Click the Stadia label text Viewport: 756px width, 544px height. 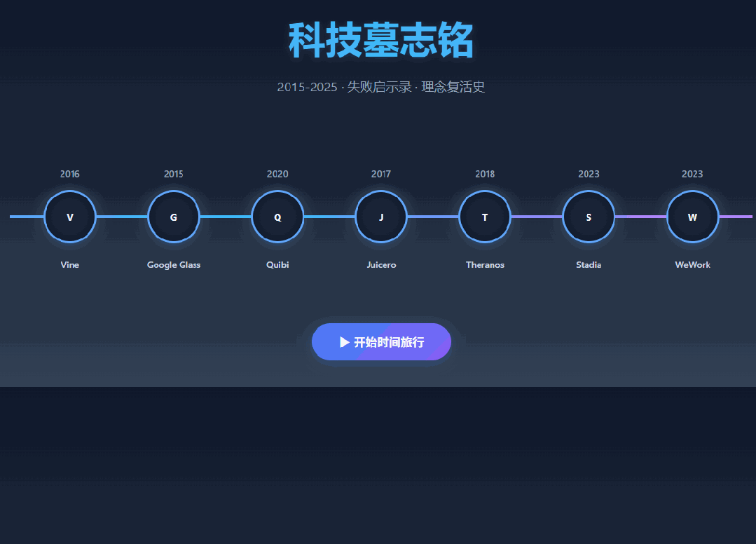point(589,265)
